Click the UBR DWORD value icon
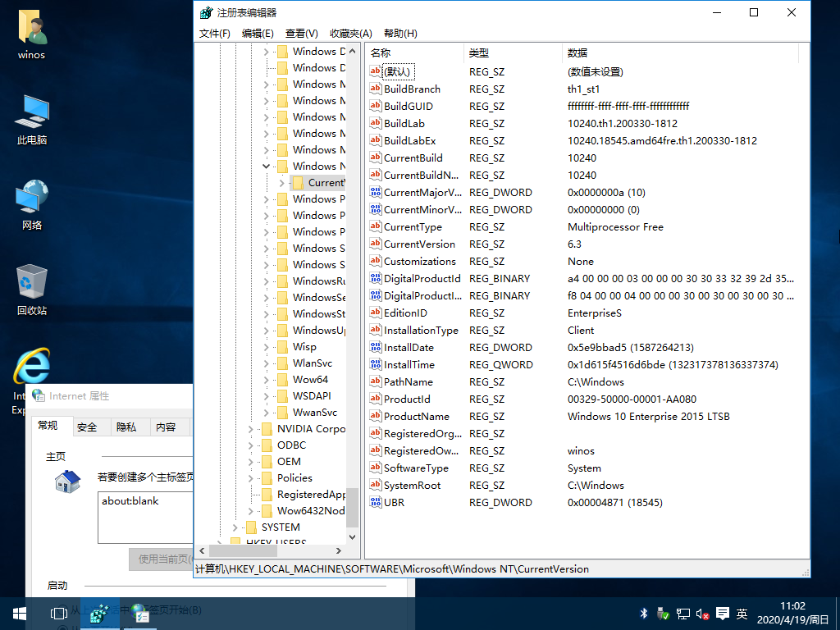Screen dimensions: 840x630 [x=376, y=502]
